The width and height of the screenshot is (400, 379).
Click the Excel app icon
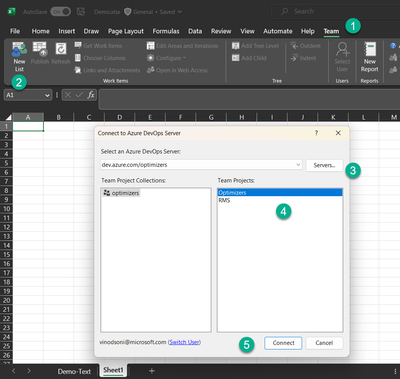pos(11,11)
